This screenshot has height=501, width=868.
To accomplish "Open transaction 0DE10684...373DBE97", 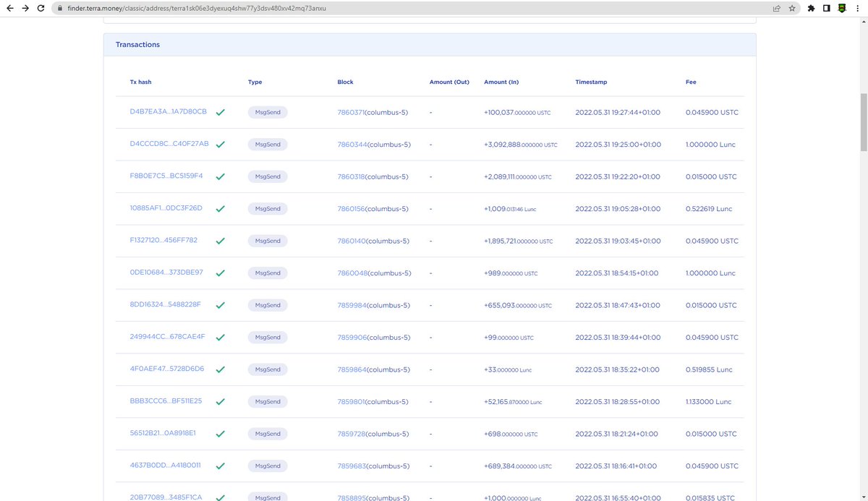I will pyautogui.click(x=166, y=273).
